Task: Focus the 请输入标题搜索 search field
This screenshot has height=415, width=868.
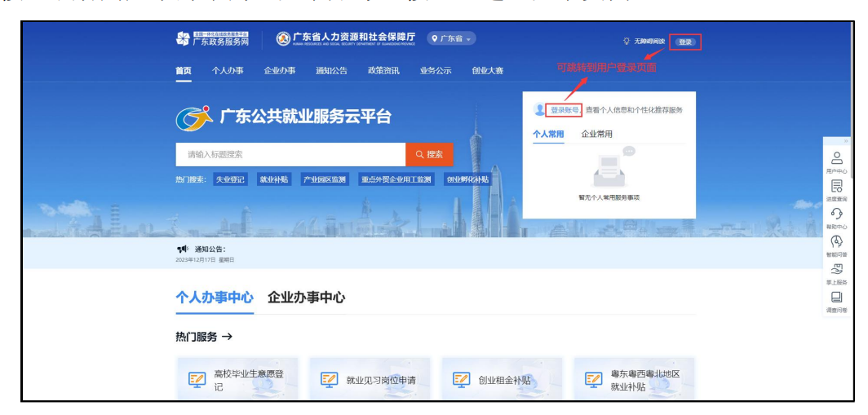Action: (x=290, y=154)
